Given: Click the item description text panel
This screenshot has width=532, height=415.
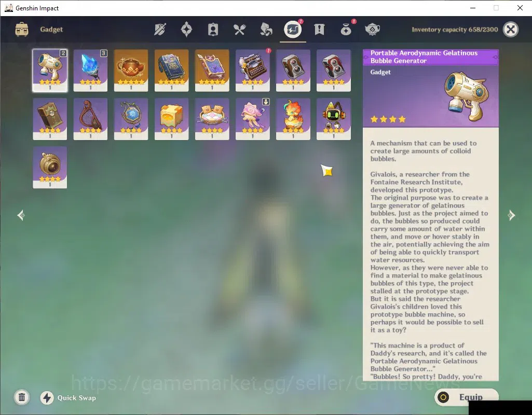Looking at the screenshot, I should (x=431, y=254).
